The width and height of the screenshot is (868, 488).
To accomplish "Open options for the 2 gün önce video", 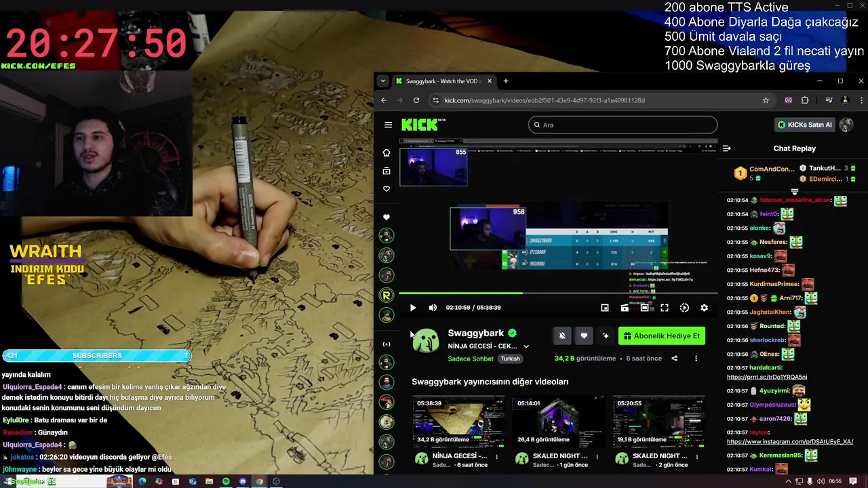I will pos(697,457).
